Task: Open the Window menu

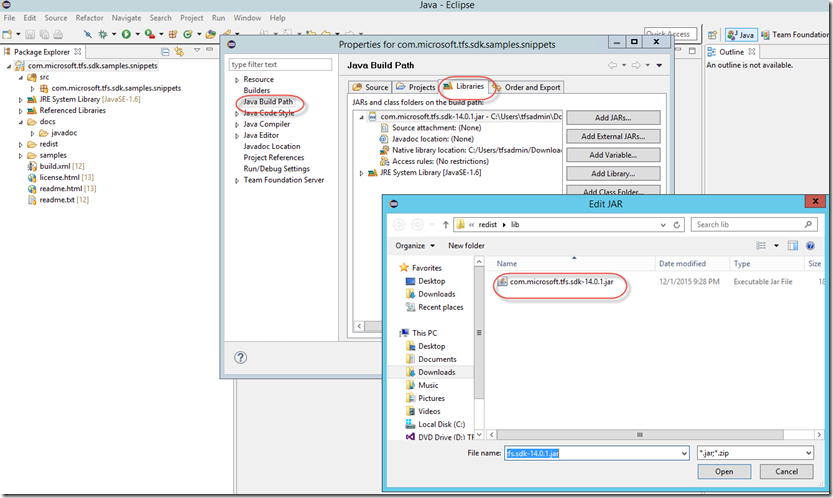Action: [247, 18]
